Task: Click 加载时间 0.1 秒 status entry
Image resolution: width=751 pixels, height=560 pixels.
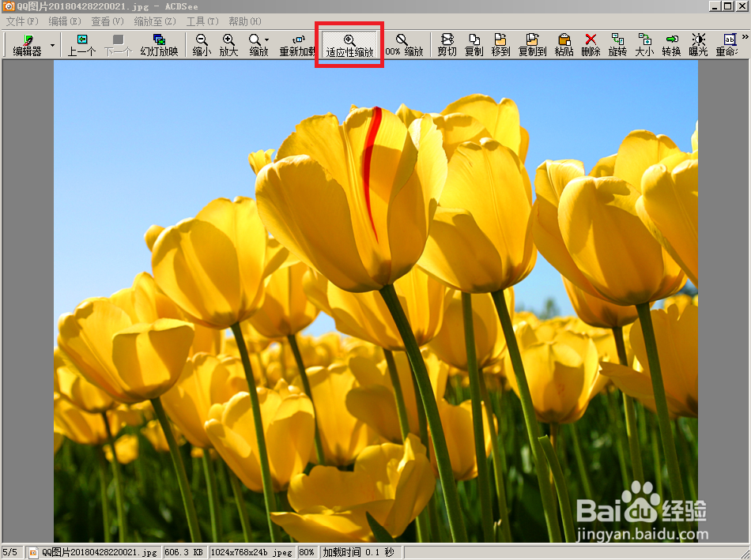Action: 358,552
